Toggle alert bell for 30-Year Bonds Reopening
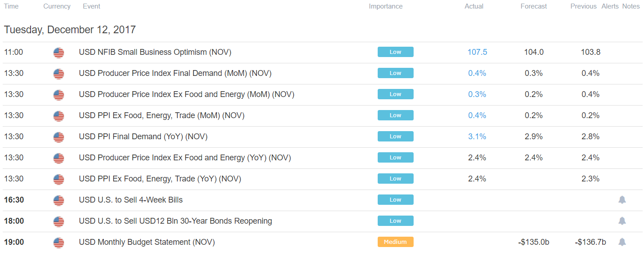The image size is (644, 256). coord(622,221)
